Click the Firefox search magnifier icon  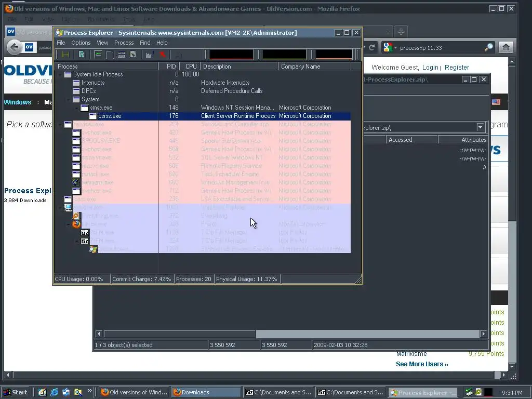point(488,47)
